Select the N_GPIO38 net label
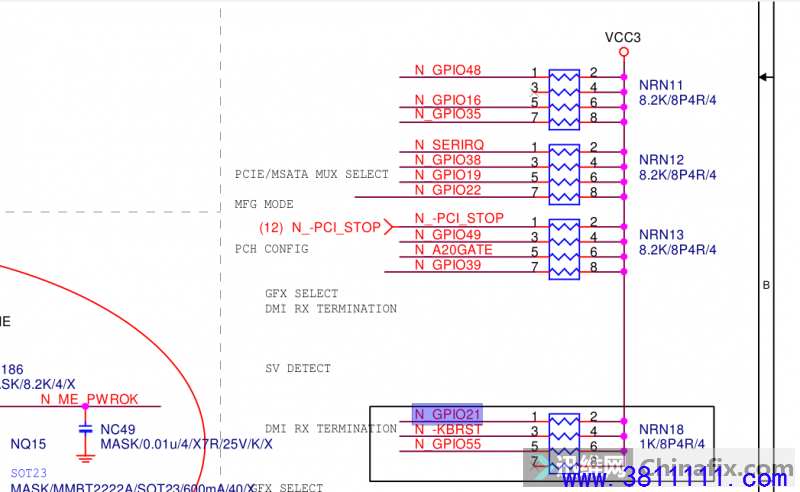 447,160
